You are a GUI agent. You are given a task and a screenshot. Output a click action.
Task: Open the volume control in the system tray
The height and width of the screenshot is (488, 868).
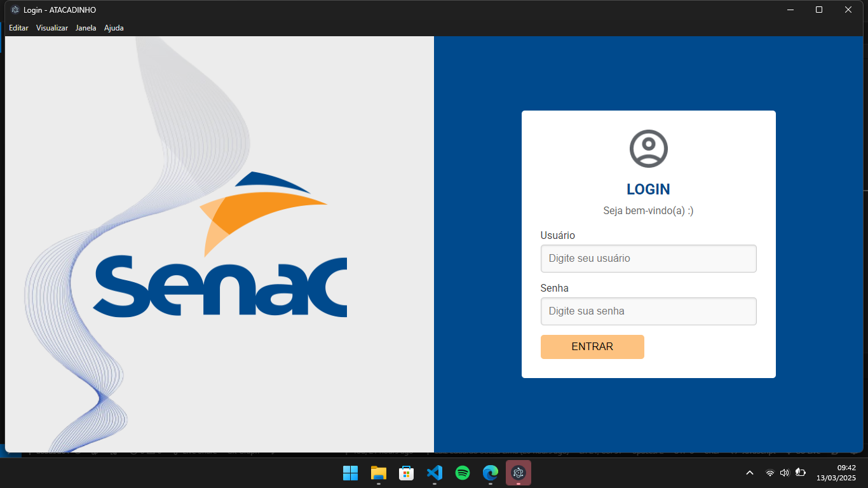(x=784, y=473)
